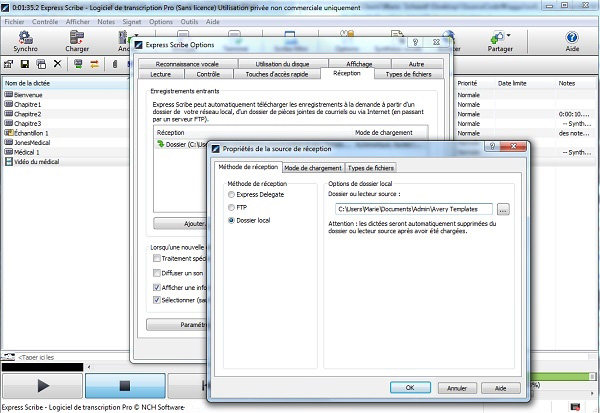Image resolution: width=600 pixels, height=413 pixels.
Task: Open the Outils menu
Action: 189,22
